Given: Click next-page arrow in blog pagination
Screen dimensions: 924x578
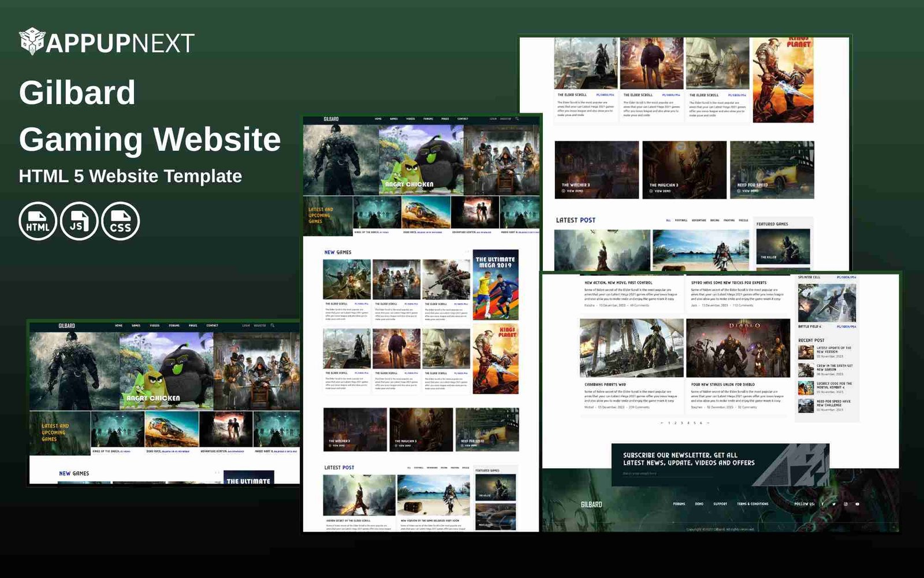Looking at the screenshot, I should tap(708, 423).
